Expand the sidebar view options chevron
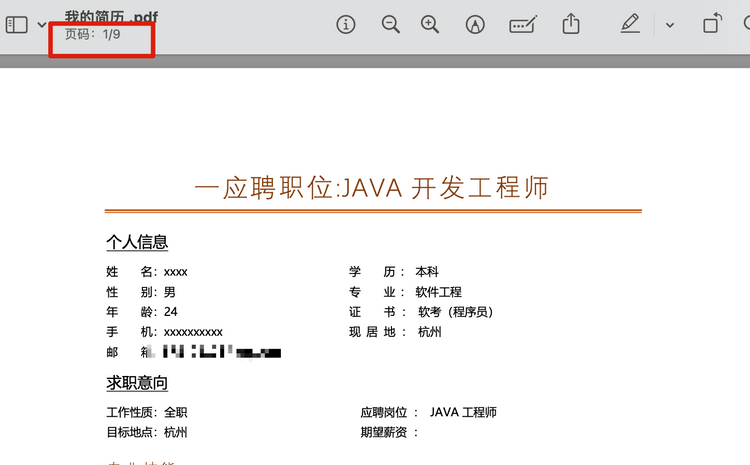The width and height of the screenshot is (750, 465). coord(42,25)
